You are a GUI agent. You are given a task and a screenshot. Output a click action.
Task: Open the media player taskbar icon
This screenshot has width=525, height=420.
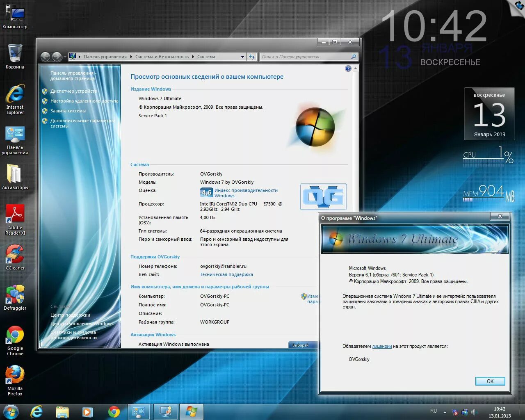pos(87,411)
